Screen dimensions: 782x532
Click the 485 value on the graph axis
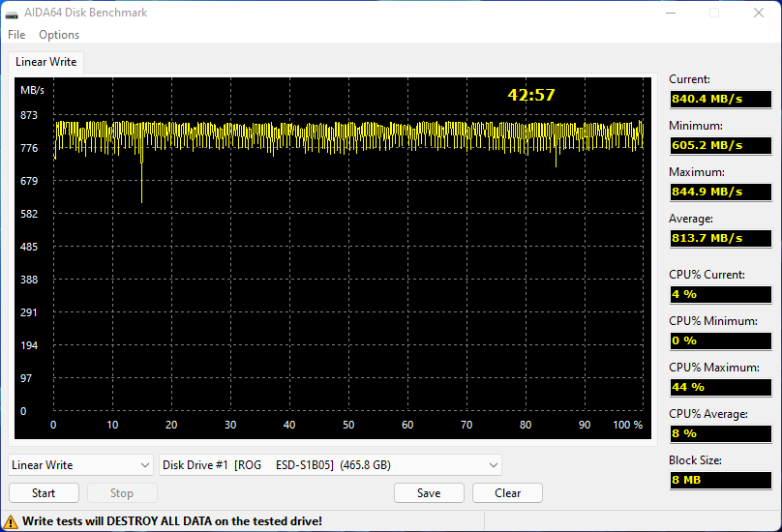pos(29,247)
